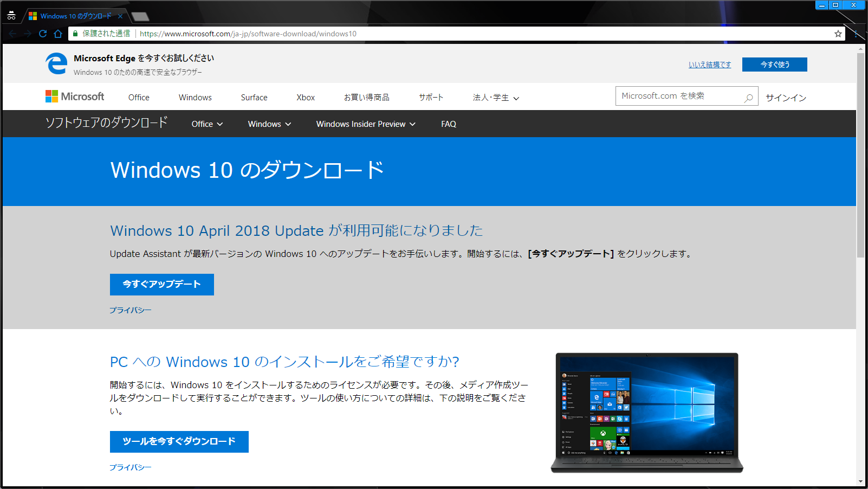Click ツールを今すぐダウンロード button
Screen dimensions: 868x489
tap(179, 442)
